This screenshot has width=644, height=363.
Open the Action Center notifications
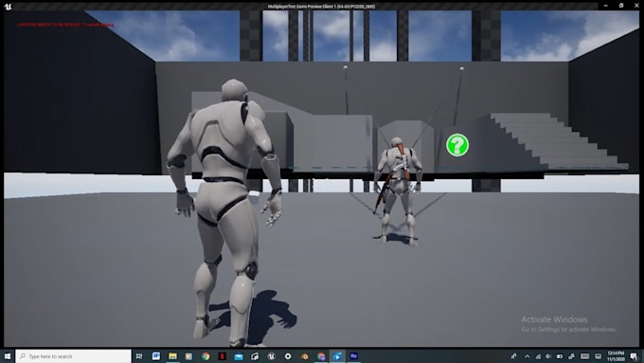tap(635, 356)
